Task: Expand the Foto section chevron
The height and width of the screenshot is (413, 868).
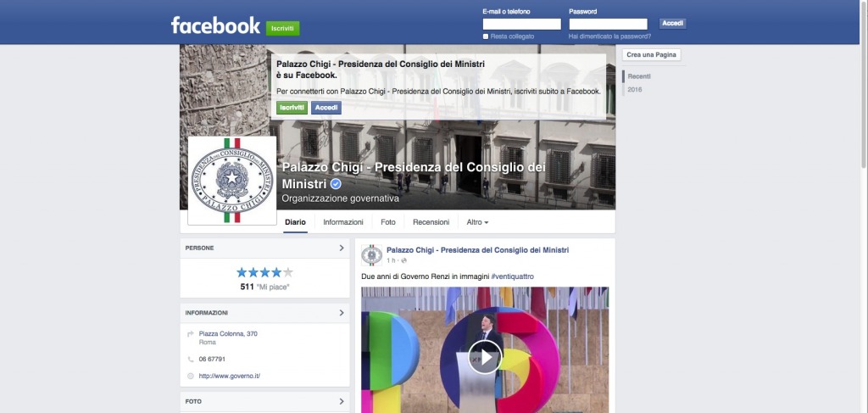Action: (x=342, y=401)
